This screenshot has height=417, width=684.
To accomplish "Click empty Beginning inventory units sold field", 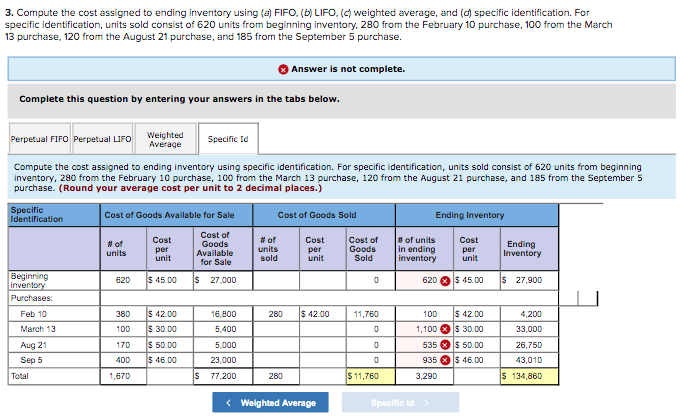I will (x=276, y=280).
